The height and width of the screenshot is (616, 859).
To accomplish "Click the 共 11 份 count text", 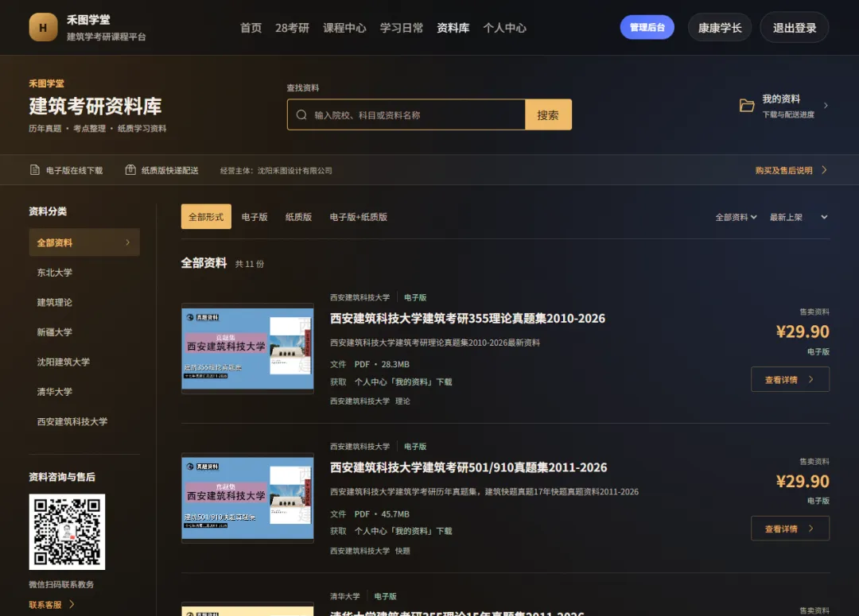I will (250, 264).
